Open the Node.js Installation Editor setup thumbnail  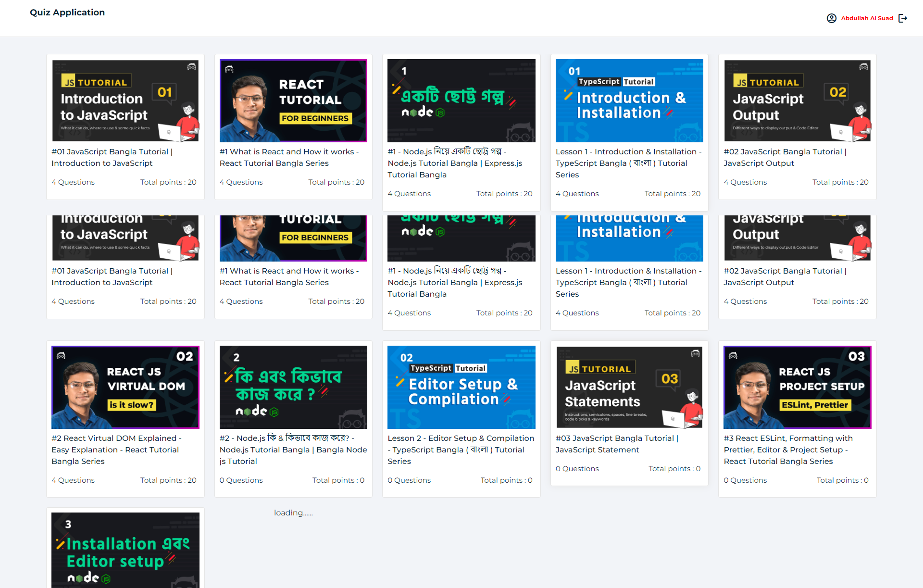(x=125, y=550)
